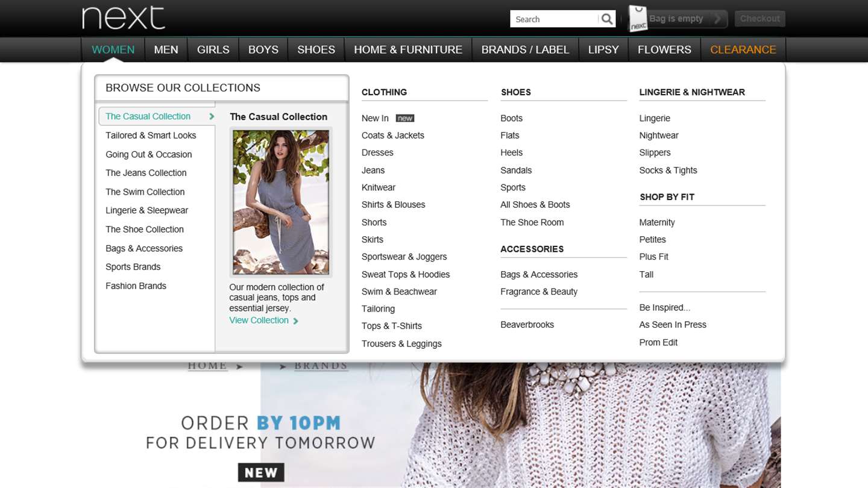The image size is (868, 488).
Task: Click the NEW badge on the banner
Action: 261,472
